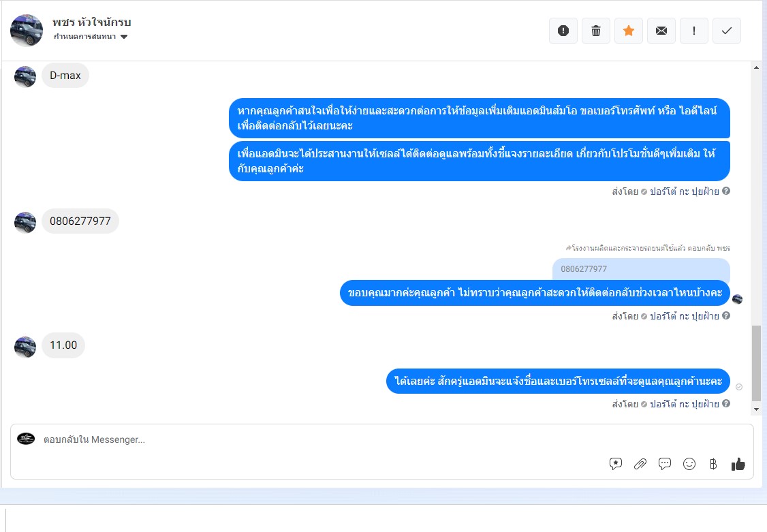Open the contact name พชร หัวใจนักรบ
Viewport: 767px width, 532px height.
coord(92,22)
